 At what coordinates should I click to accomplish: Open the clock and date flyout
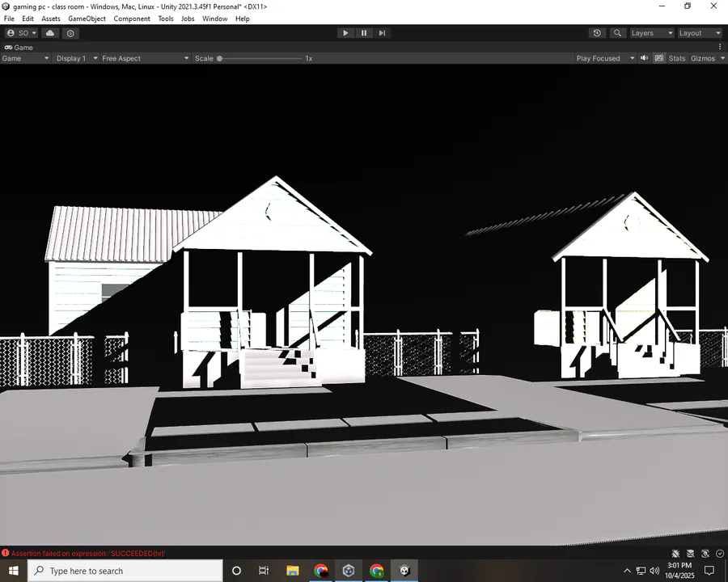(679, 571)
